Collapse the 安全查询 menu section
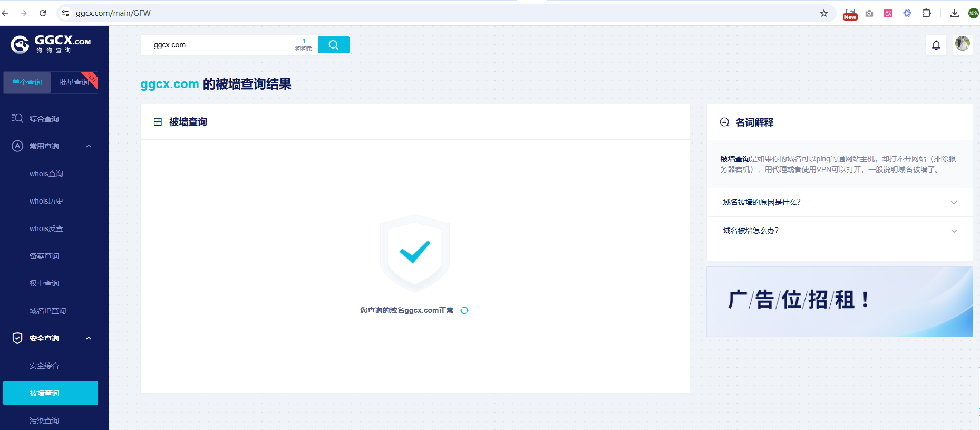 [x=89, y=338]
